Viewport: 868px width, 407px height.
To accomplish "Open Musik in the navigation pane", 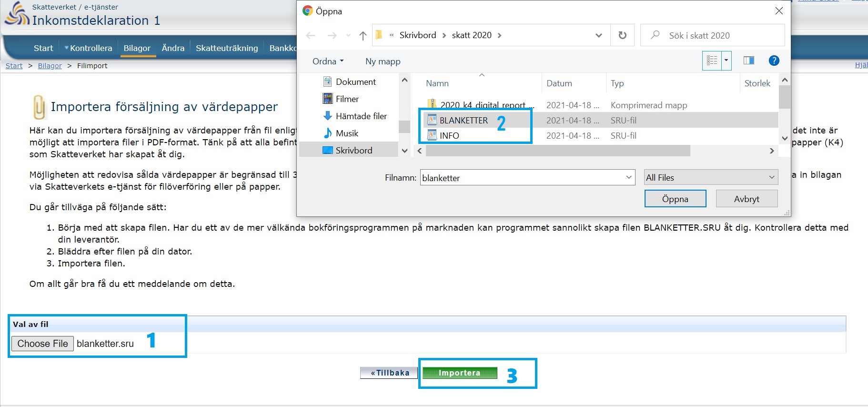I will pyautogui.click(x=347, y=133).
